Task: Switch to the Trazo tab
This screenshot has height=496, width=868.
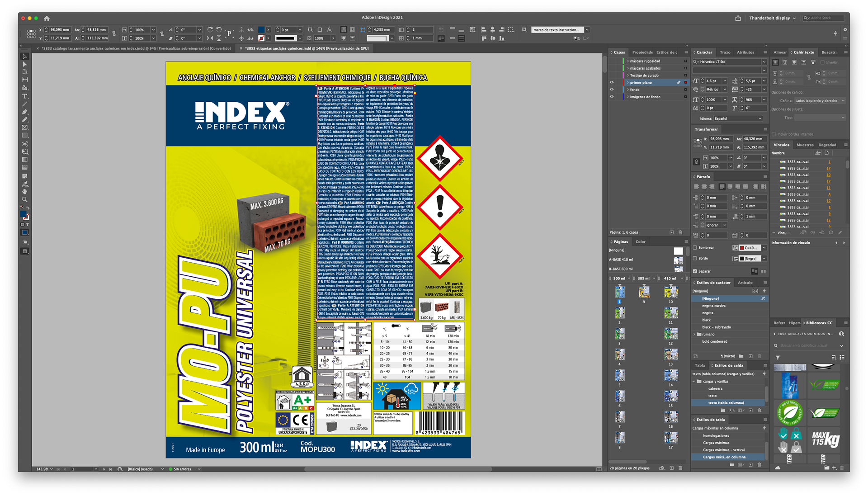Action: 725,52
